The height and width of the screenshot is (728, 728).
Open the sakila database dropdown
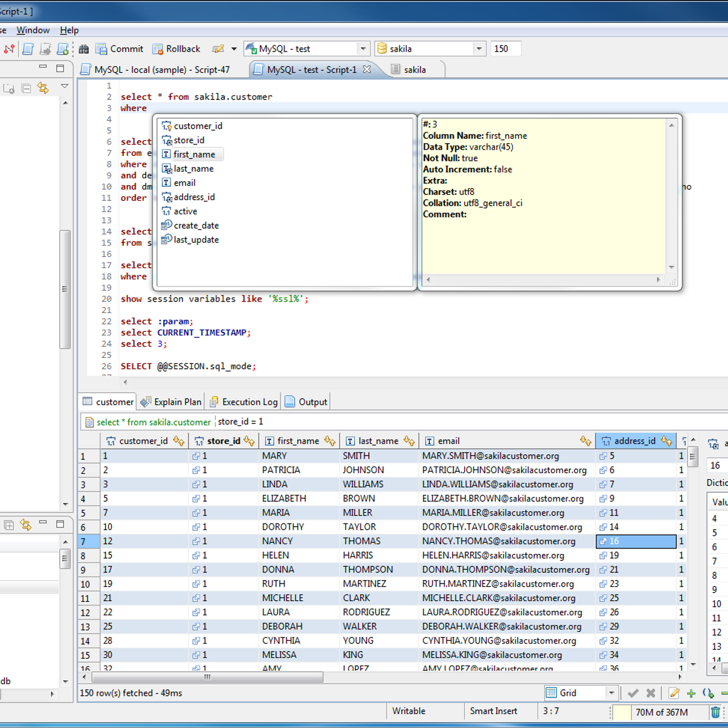[x=479, y=49]
